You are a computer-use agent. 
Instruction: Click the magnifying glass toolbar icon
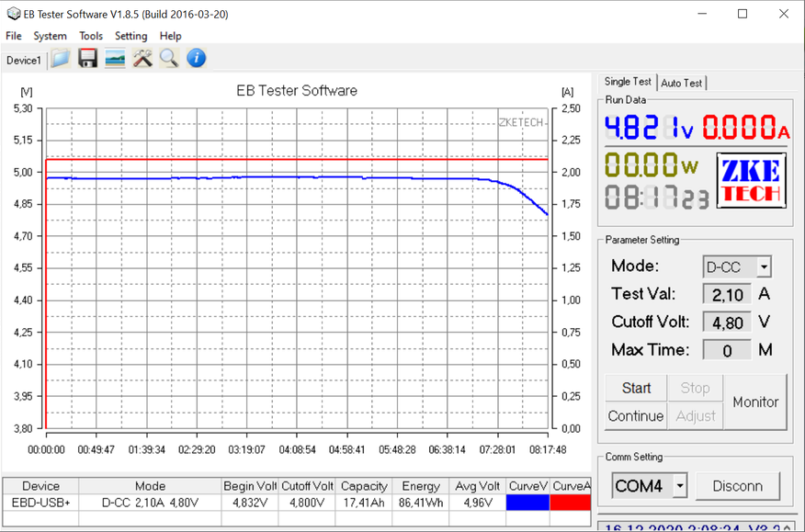169,59
